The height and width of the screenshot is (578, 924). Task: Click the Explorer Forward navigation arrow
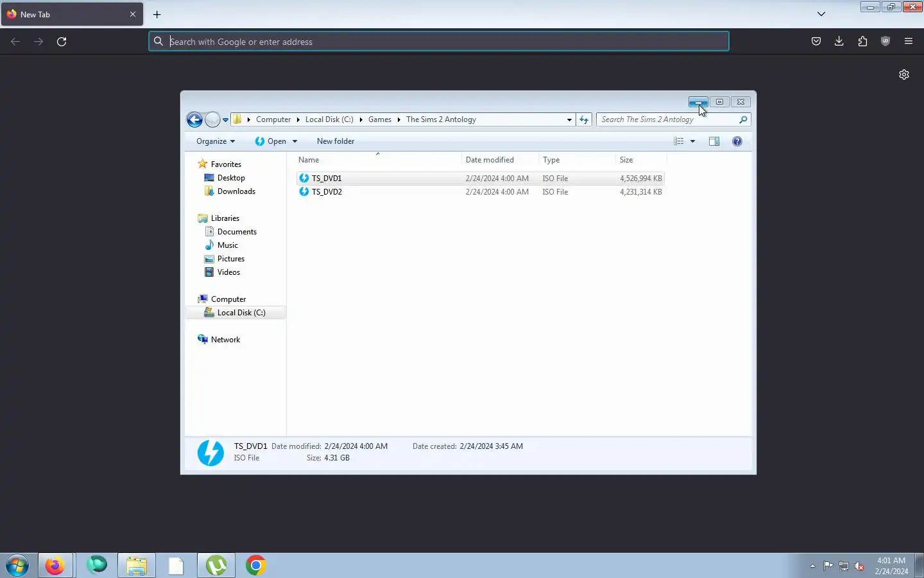pyautogui.click(x=212, y=119)
